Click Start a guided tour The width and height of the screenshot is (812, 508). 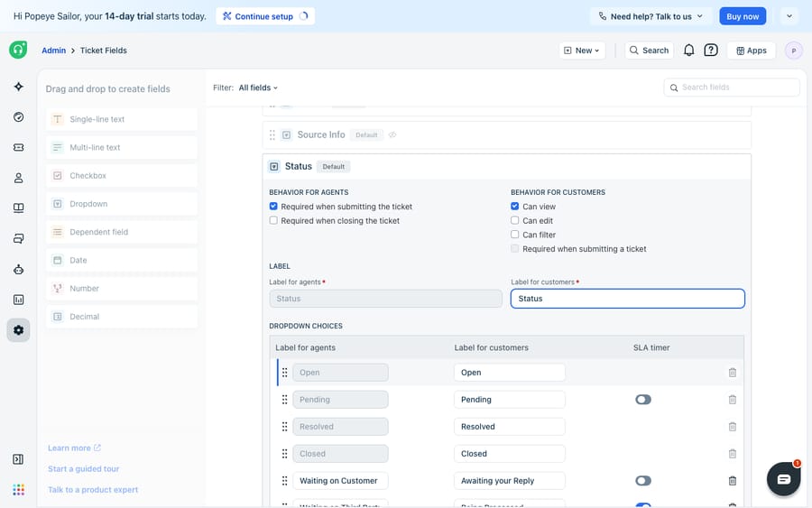(x=83, y=468)
